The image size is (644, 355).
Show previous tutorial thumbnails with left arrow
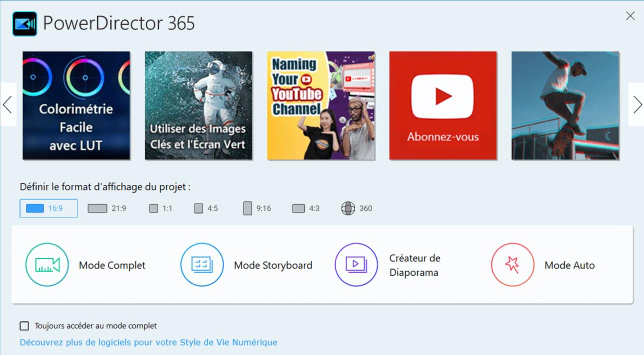[x=7, y=104]
